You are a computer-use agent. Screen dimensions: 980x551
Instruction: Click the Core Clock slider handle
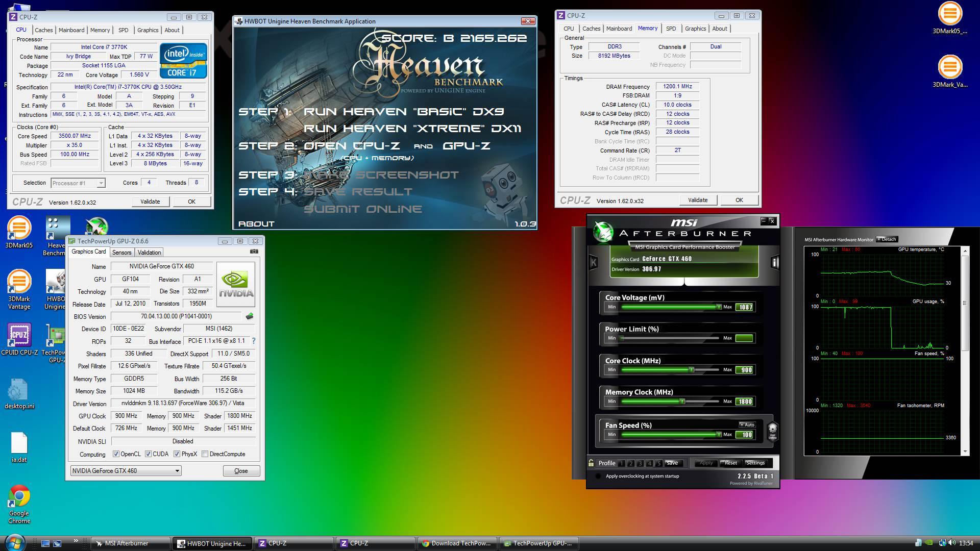[692, 370]
